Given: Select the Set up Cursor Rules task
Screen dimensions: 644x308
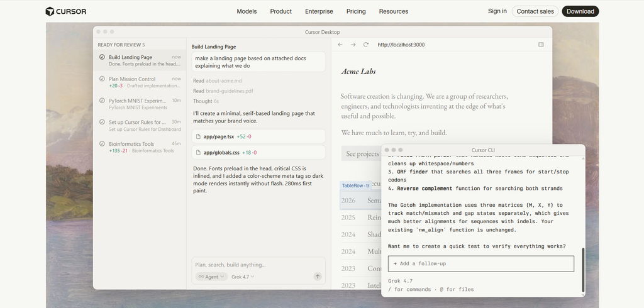Looking at the screenshot, I should pos(140,126).
